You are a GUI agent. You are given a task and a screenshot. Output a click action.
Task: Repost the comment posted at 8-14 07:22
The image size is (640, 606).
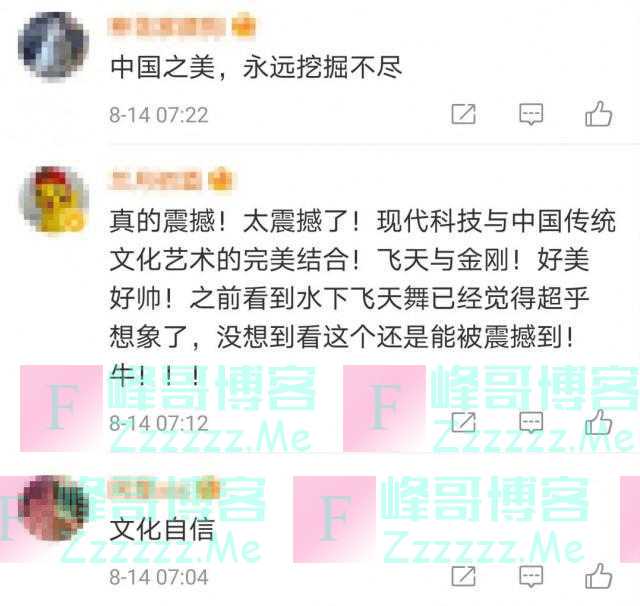[464, 114]
